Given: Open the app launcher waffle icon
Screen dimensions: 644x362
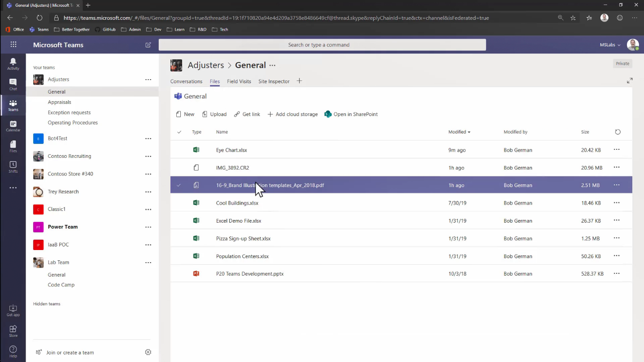Looking at the screenshot, I should [13, 45].
